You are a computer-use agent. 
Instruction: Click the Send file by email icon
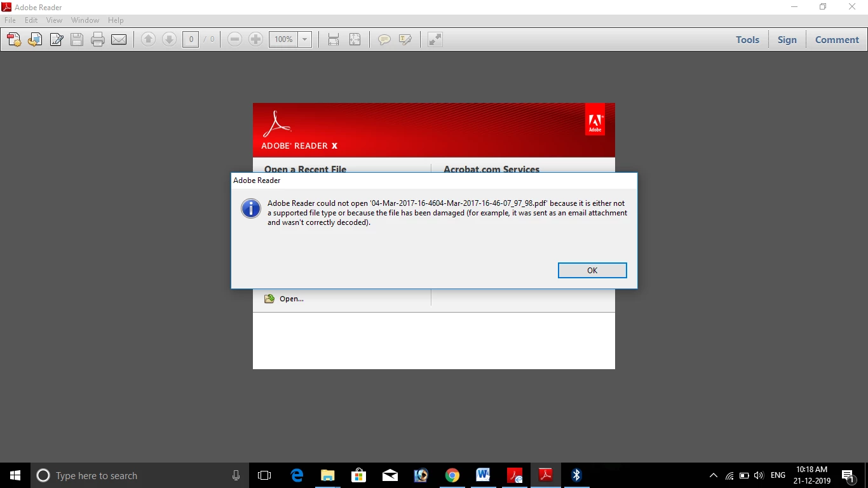[119, 39]
